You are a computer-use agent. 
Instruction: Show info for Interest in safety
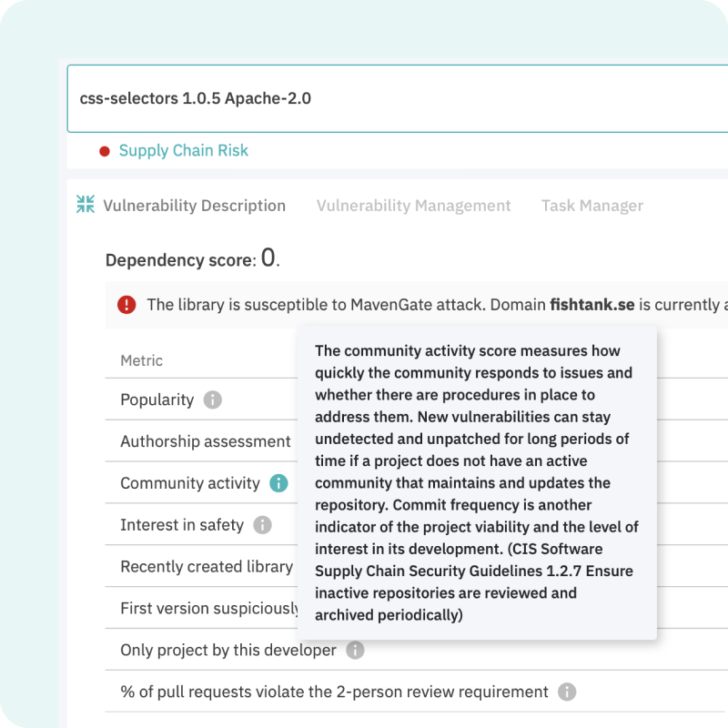click(x=262, y=525)
